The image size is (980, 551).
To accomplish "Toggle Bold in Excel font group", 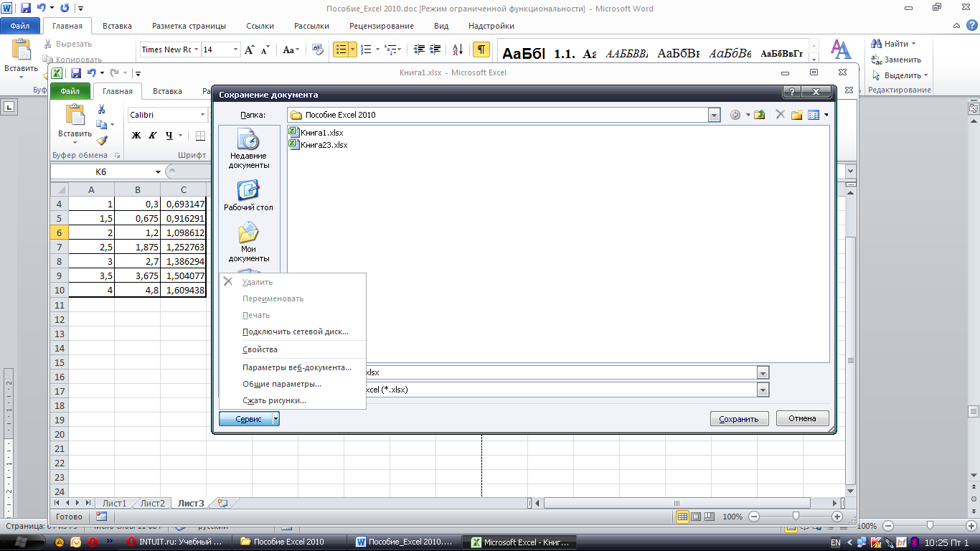I will pos(136,135).
